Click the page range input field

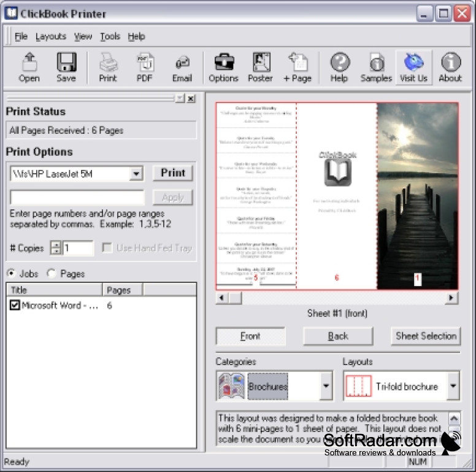tap(77, 198)
